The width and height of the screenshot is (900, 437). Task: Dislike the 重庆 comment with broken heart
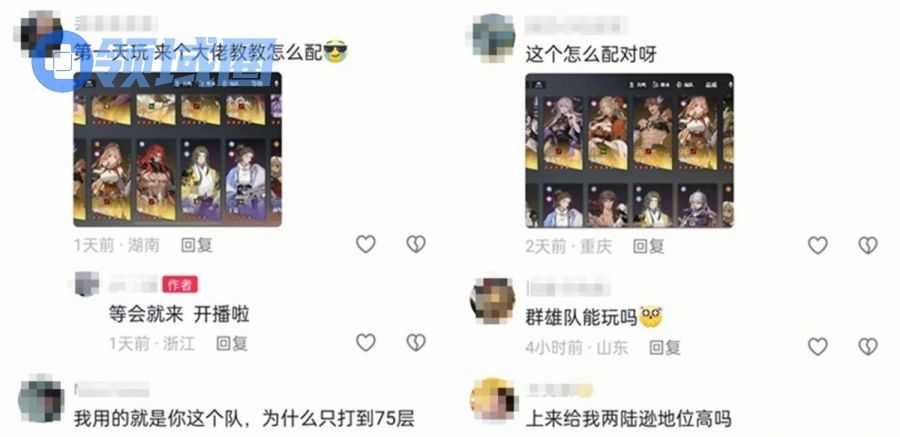[x=868, y=246]
